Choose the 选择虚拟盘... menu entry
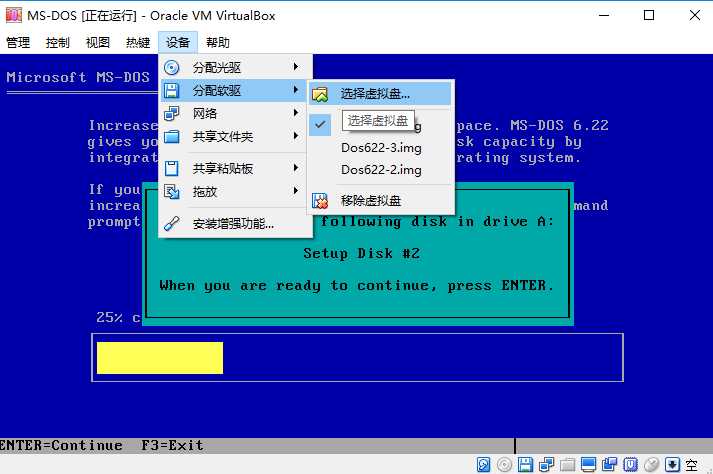 point(381,94)
